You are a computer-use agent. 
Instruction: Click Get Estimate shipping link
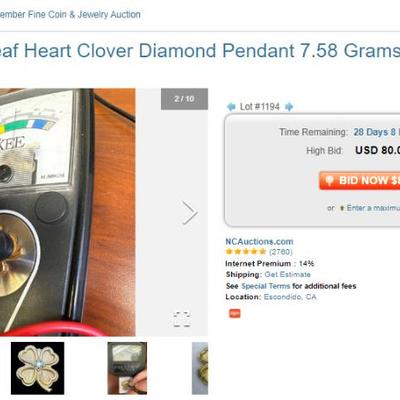[287, 275]
